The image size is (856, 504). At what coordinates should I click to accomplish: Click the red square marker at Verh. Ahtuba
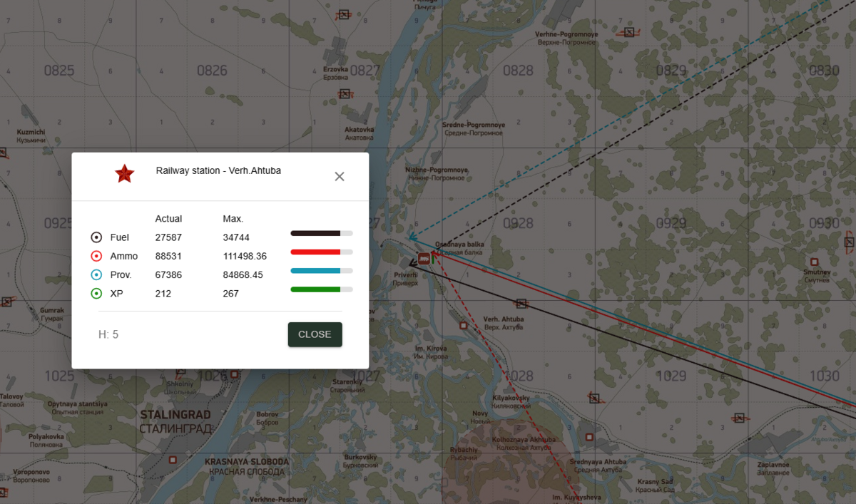pyautogui.click(x=464, y=325)
